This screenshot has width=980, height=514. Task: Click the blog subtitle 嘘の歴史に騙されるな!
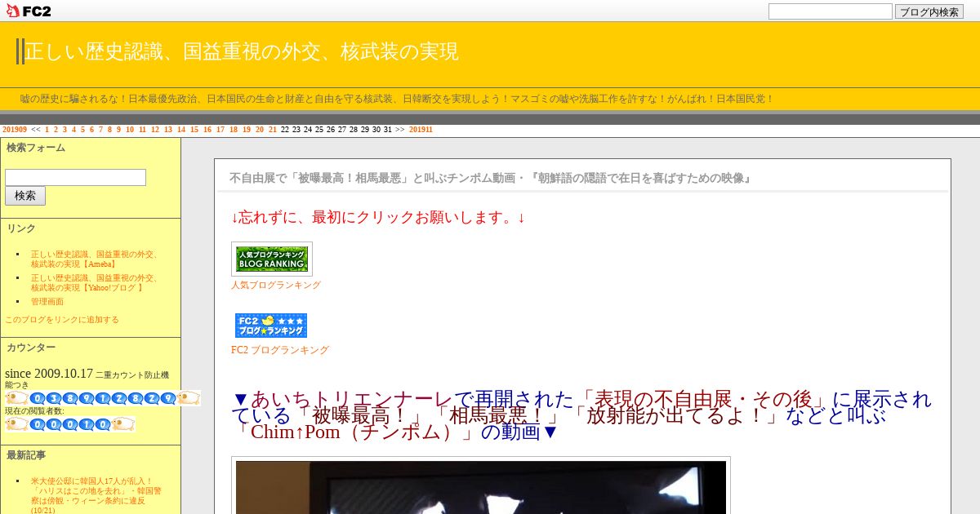pos(397,99)
